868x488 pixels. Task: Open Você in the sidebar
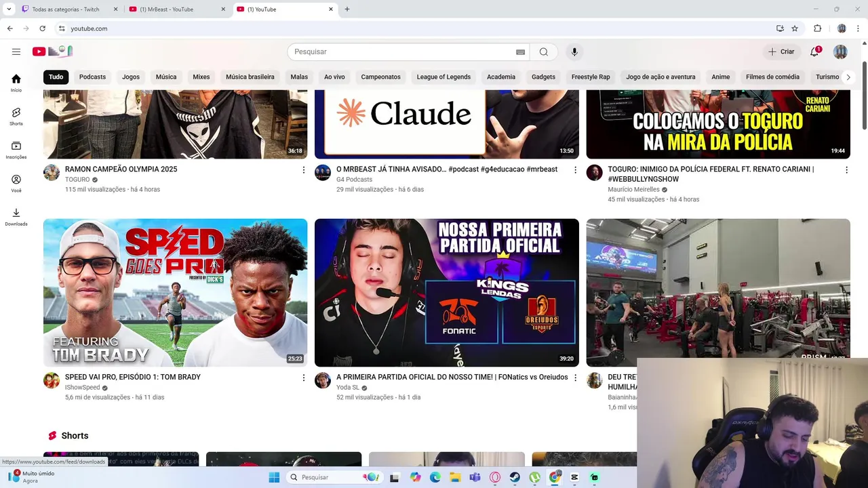tap(16, 183)
